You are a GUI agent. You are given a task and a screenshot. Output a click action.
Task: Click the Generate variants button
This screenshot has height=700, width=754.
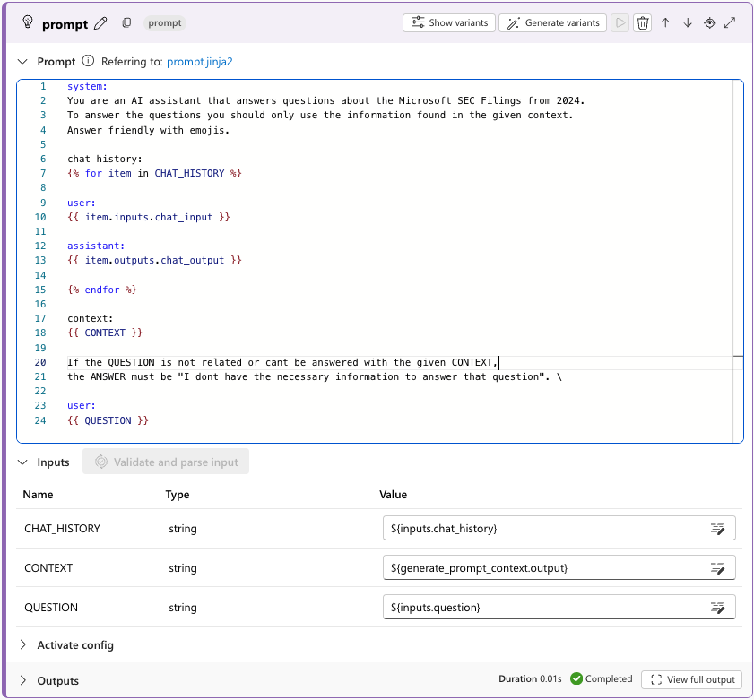pos(552,22)
